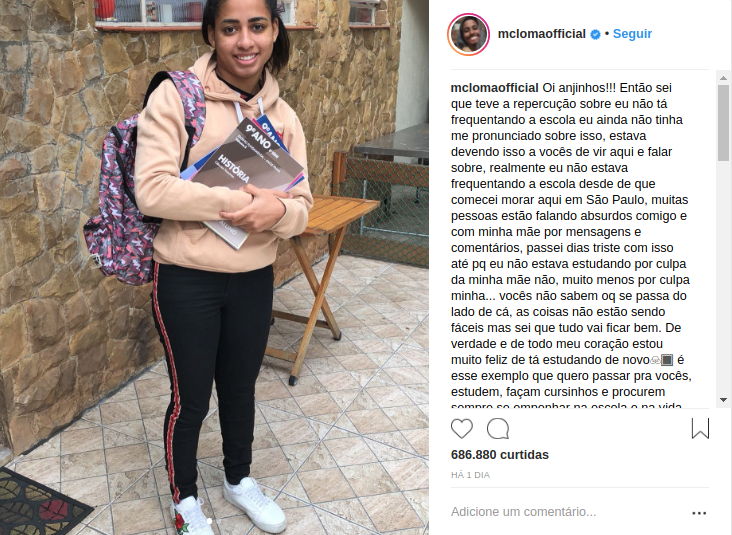This screenshot has width=732, height=535.
Task: Click the empty caption scrollbar track below thumb
Action: tap(724, 278)
